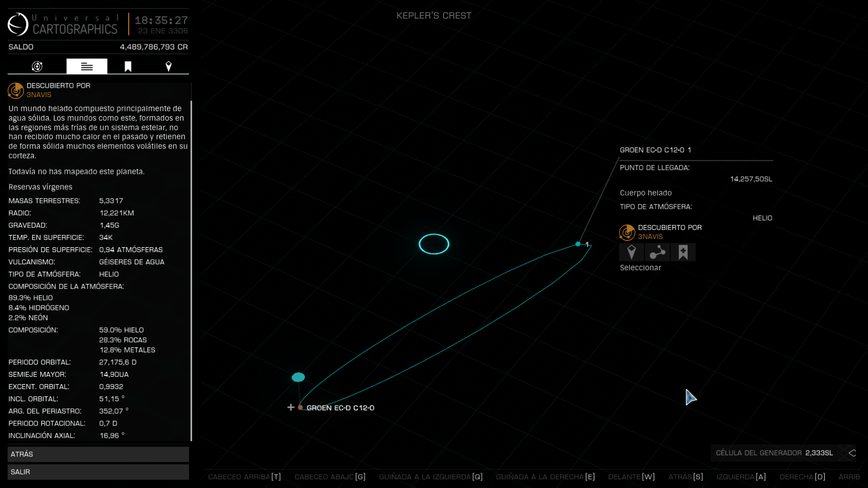868x488 pixels.
Task: Click the INCLINACIÓN AXIAL value 16,96°
Action: pos(112,436)
